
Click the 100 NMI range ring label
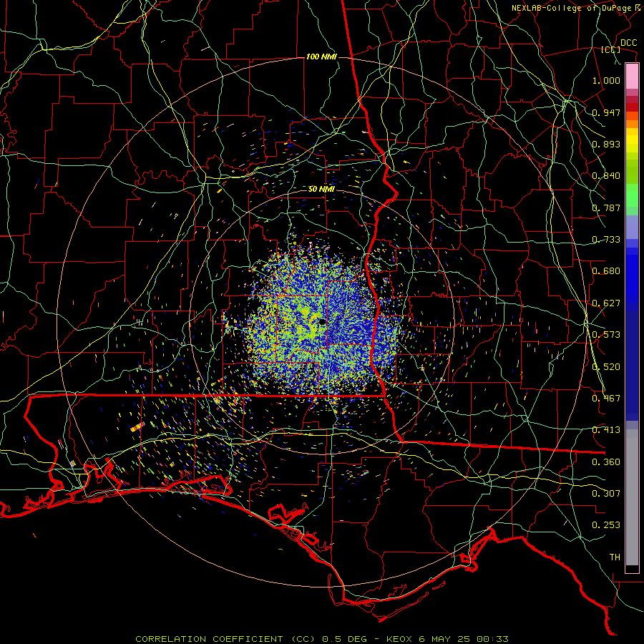(x=321, y=57)
